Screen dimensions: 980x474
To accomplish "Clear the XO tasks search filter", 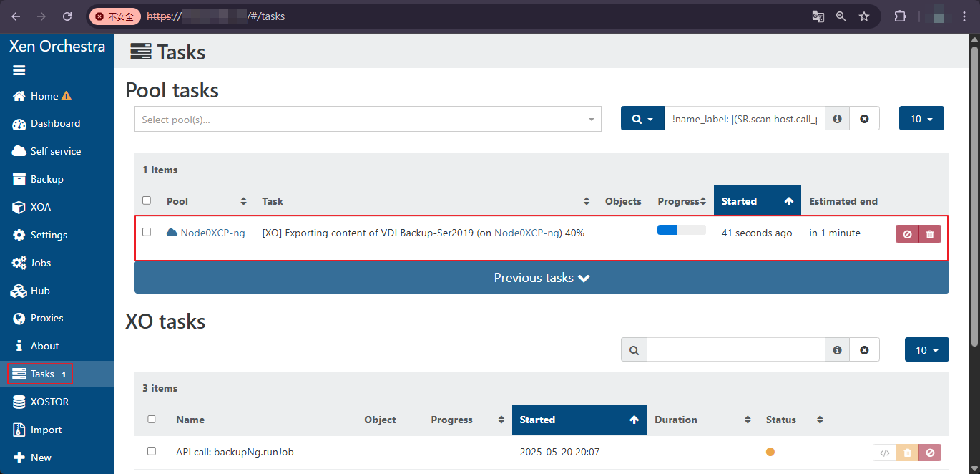I will pyautogui.click(x=864, y=350).
